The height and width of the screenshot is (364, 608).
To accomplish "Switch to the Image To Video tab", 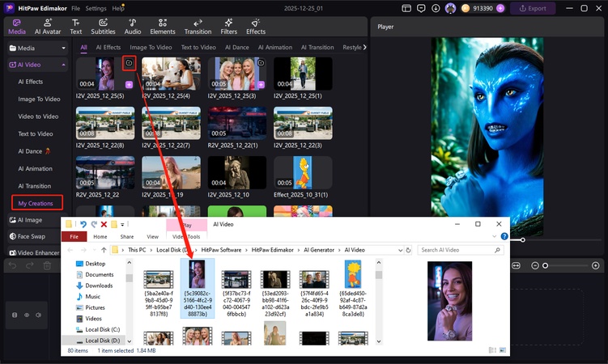I will [151, 48].
